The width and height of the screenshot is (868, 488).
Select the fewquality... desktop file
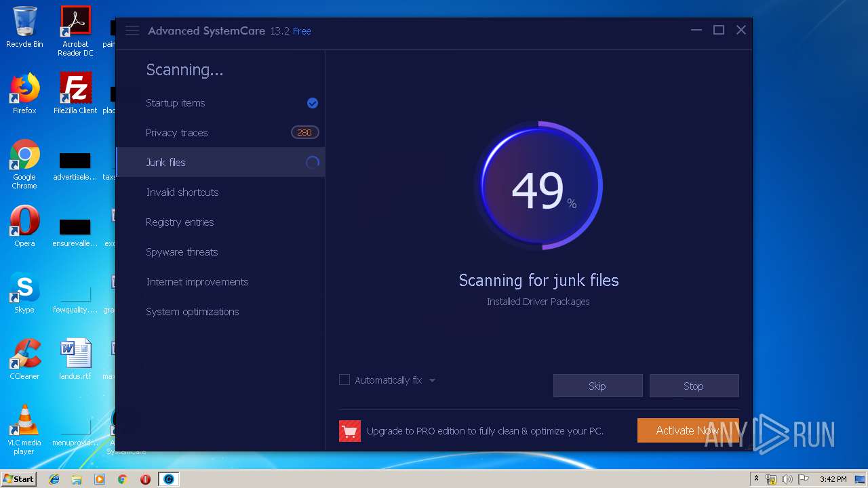point(75,300)
